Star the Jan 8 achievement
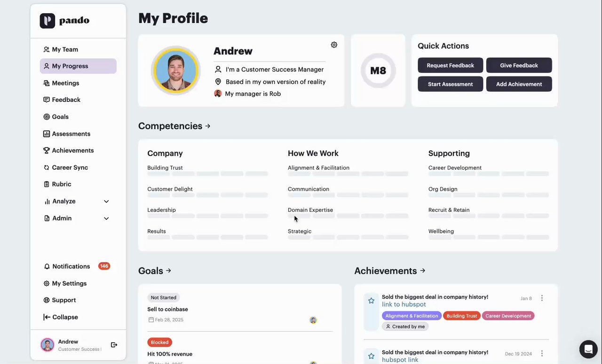This screenshot has height=364, width=602. (371, 301)
